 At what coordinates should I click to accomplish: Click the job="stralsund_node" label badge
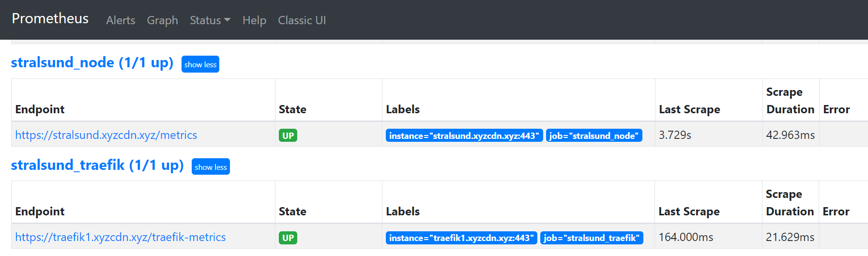[594, 136]
